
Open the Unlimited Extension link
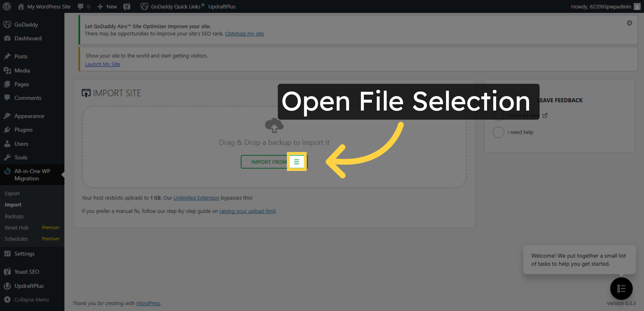click(x=196, y=198)
